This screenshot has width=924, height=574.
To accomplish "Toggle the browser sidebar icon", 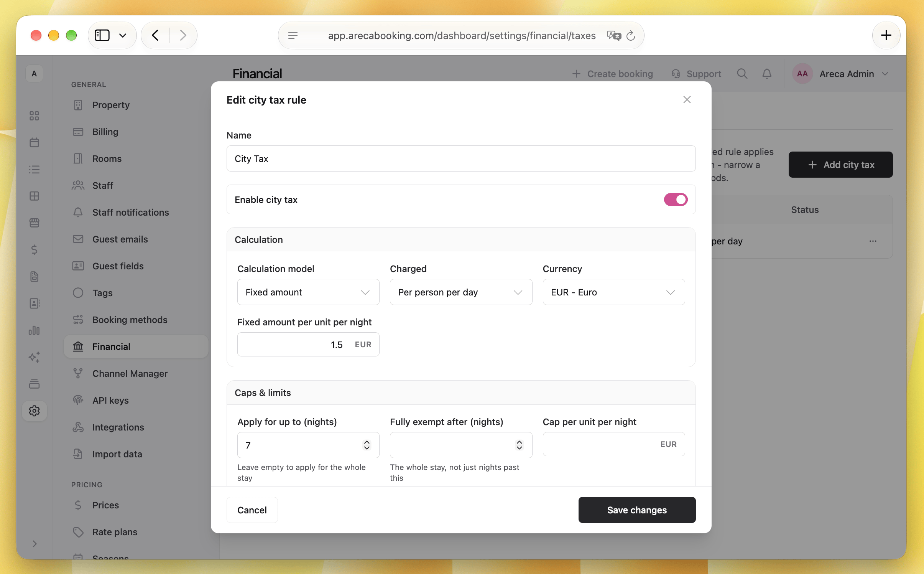I will pyautogui.click(x=102, y=35).
